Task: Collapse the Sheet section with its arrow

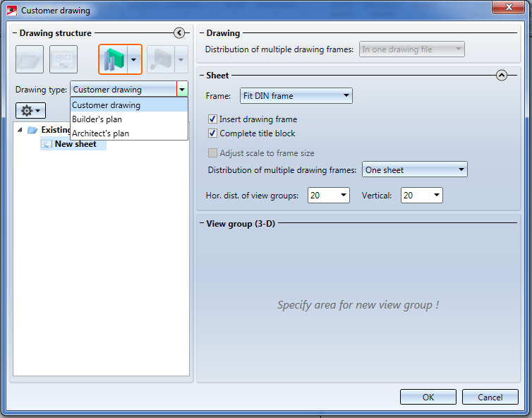Action: pyautogui.click(x=502, y=75)
